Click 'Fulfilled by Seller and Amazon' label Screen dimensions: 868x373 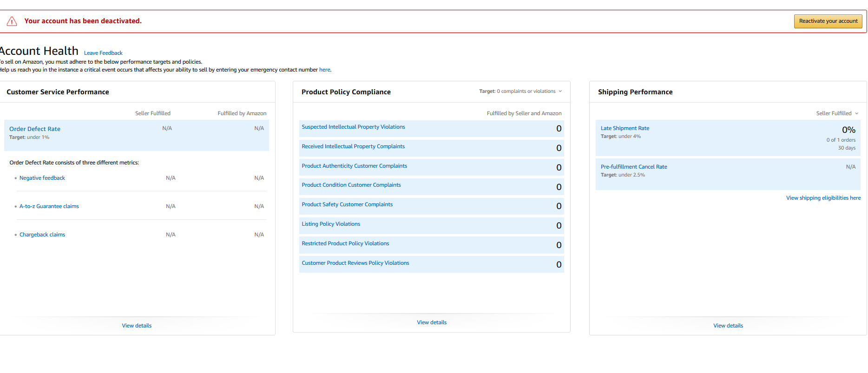pyautogui.click(x=524, y=113)
